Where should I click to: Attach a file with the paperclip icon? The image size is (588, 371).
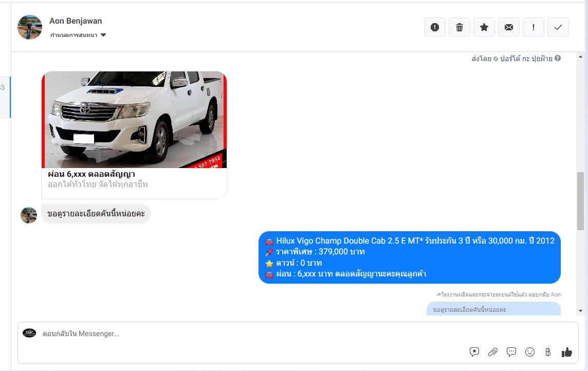493,352
